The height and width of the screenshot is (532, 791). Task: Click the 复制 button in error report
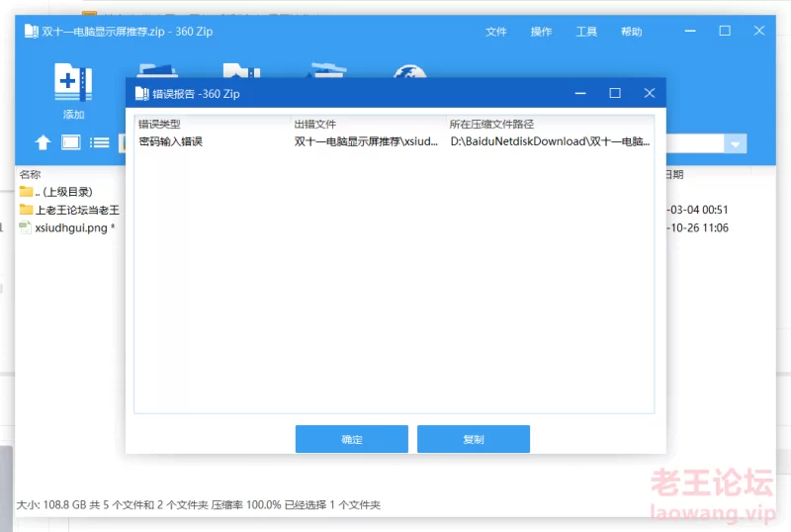click(474, 439)
